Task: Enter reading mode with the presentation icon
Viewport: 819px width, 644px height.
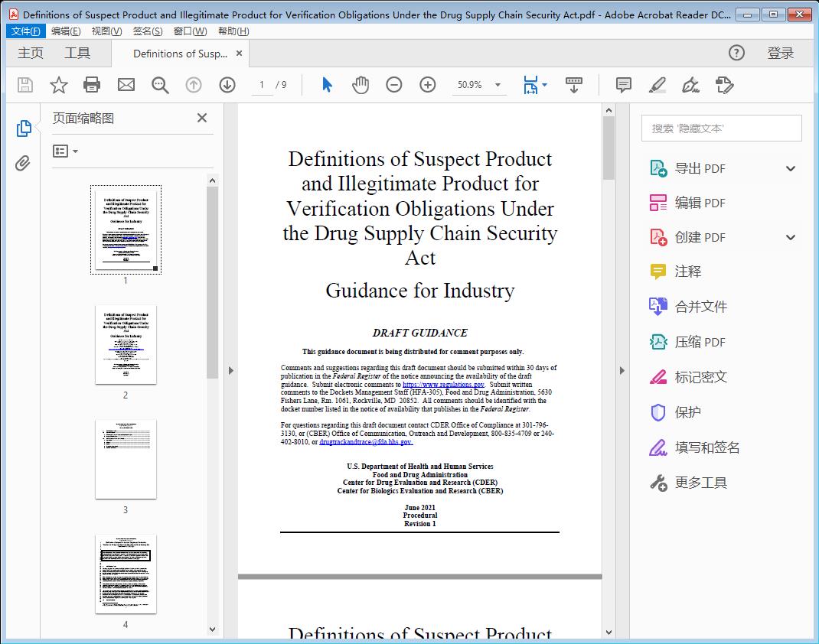Action: point(574,85)
